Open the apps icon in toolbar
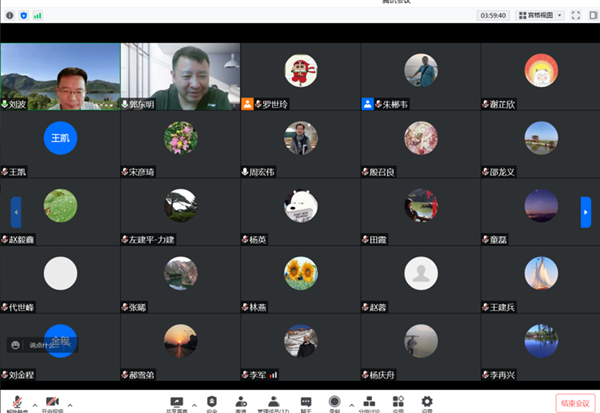The height and width of the screenshot is (413, 600). point(398,402)
